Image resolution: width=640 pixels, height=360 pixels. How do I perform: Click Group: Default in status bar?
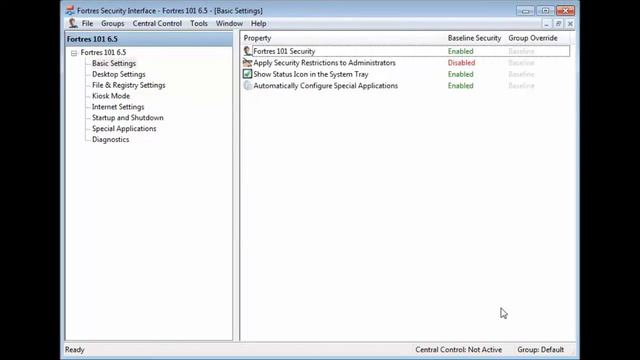[x=540, y=349]
